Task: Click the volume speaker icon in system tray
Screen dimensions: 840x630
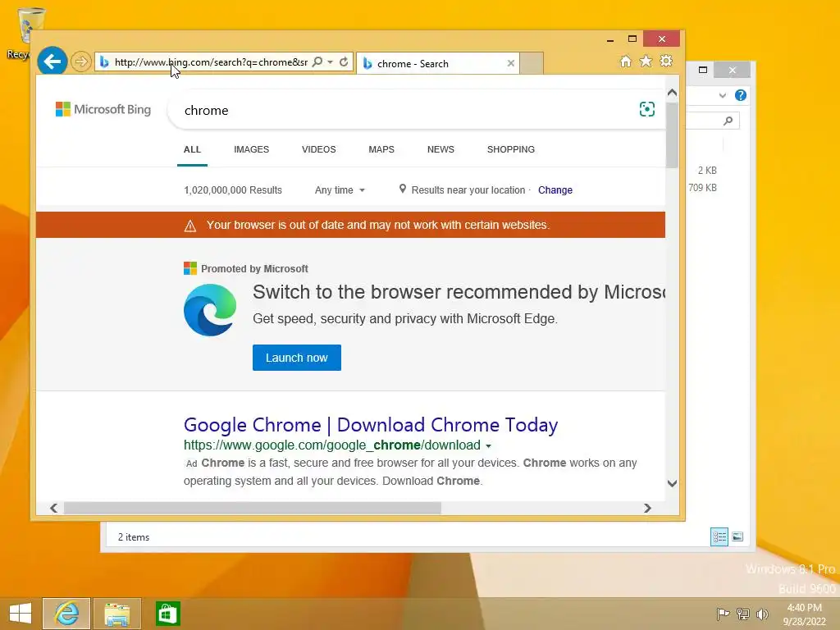Action: click(762, 614)
